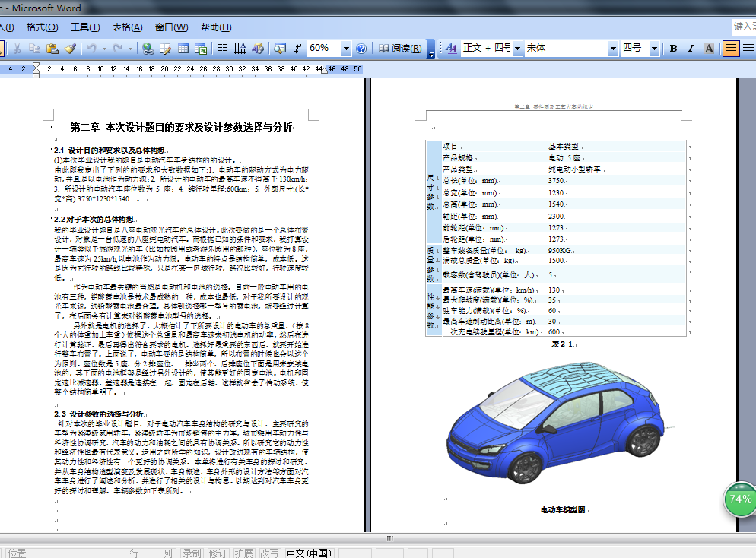Screen dimensions: 756x558
Task: Click the text direction icon
Action: (x=240, y=48)
